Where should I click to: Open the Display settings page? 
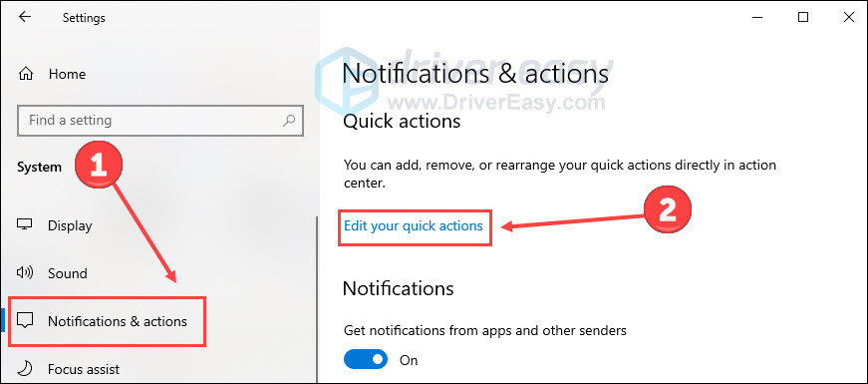(x=70, y=225)
